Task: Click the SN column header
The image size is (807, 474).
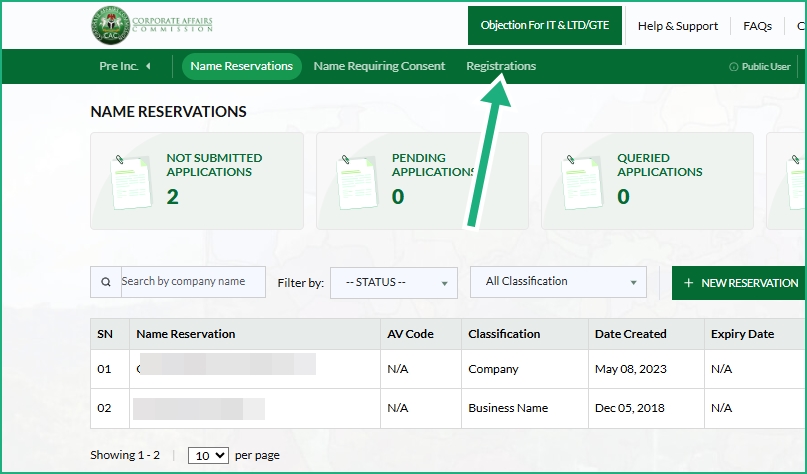Action: pos(110,334)
